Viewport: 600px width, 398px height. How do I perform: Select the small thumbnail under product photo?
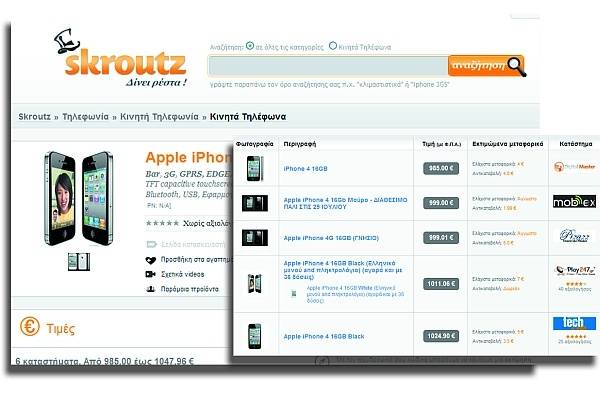pos(79,262)
